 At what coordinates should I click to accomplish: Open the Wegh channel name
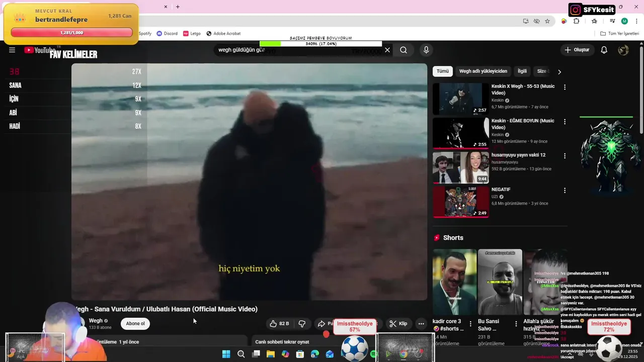(x=96, y=321)
